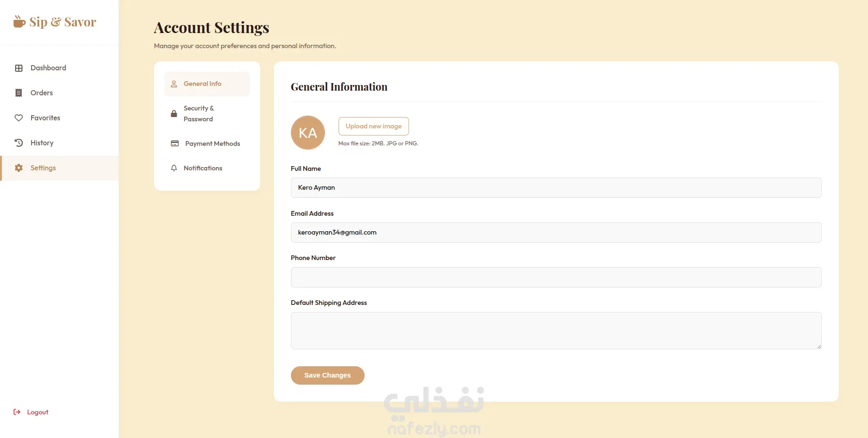Open History in the sidebar
The width and height of the screenshot is (868, 438).
pyautogui.click(x=60, y=143)
